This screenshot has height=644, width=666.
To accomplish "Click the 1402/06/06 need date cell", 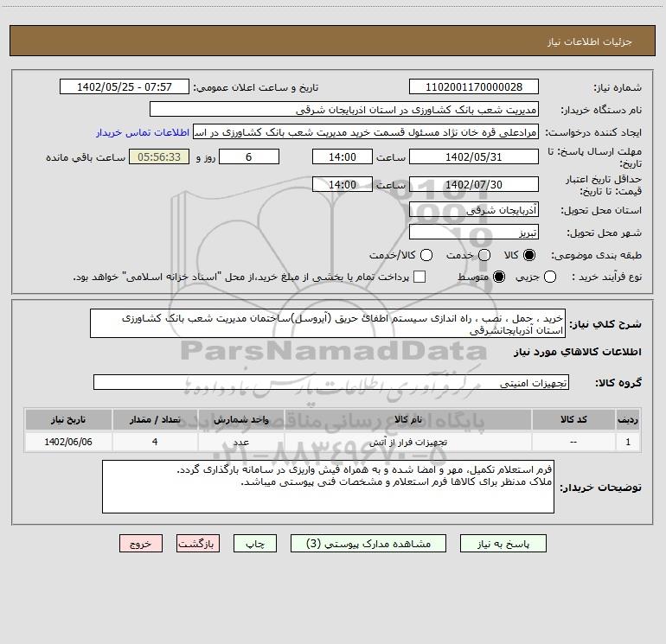I will [68, 442].
